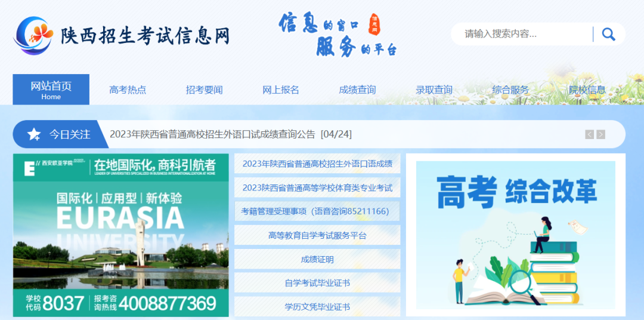
Task: Click the site logo emblem
Action: pyautogui.click(x=33, y=35)
